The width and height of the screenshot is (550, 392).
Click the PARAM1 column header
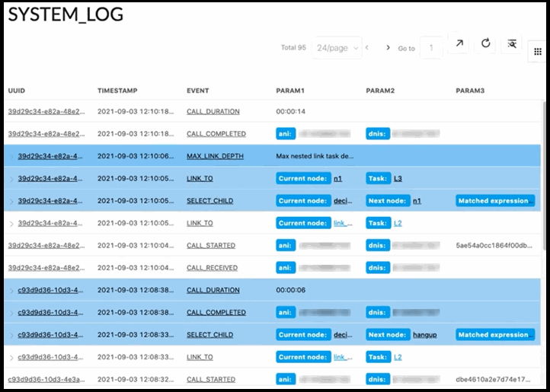[290, 91]
